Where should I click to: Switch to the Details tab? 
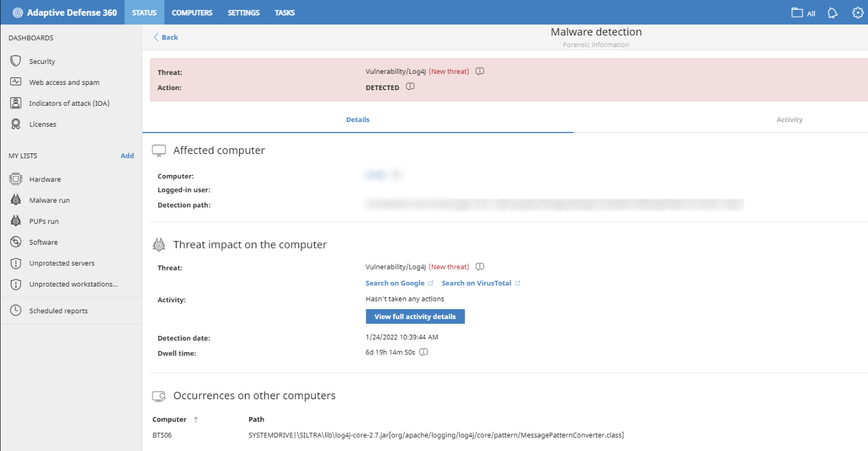pyautogui.click(x=358, y=120)
